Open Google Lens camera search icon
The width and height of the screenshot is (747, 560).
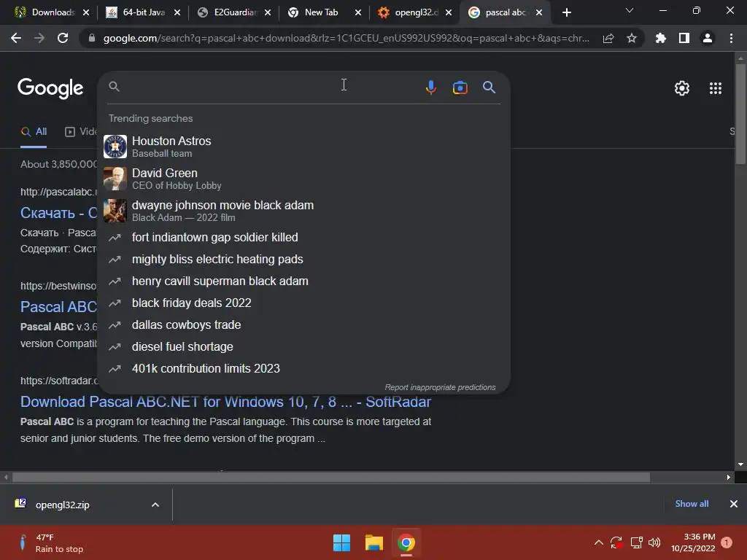click(x=460, y=87)
